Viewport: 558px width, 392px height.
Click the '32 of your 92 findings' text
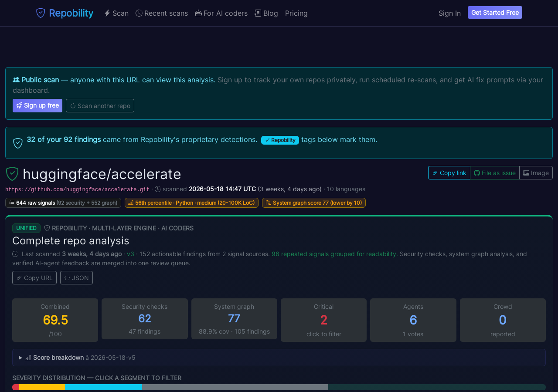tap(64, 139)
